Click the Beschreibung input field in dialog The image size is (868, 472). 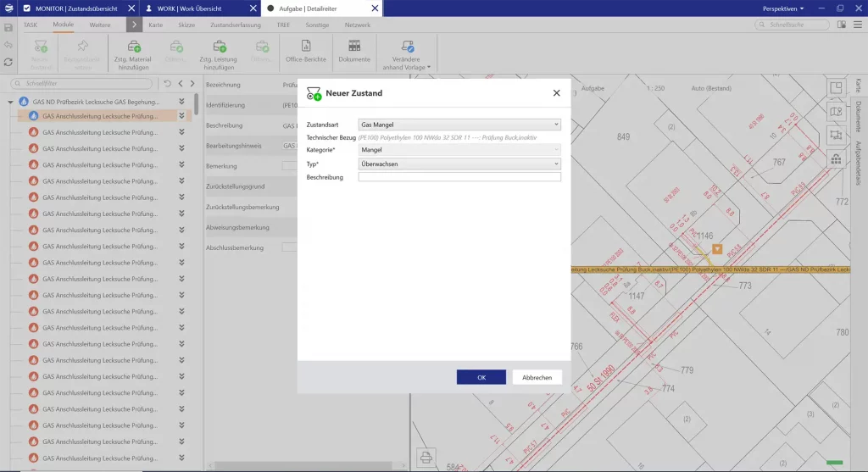pyautogui.click(x=459, y=176)
